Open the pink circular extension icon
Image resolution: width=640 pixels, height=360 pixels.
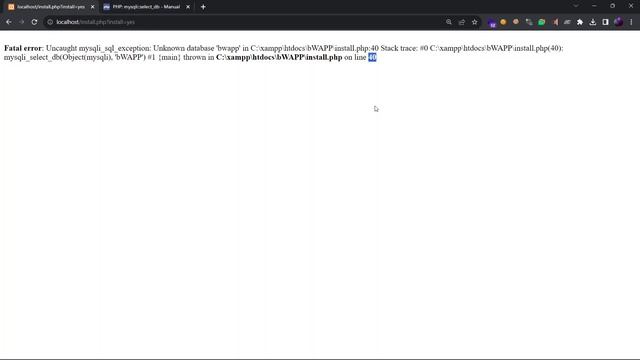tap(516, 22)
